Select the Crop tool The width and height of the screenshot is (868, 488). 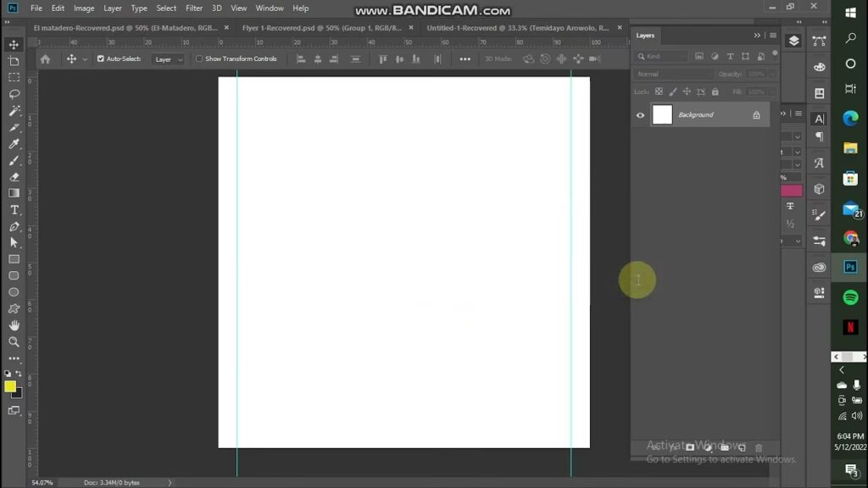point(14,62)
